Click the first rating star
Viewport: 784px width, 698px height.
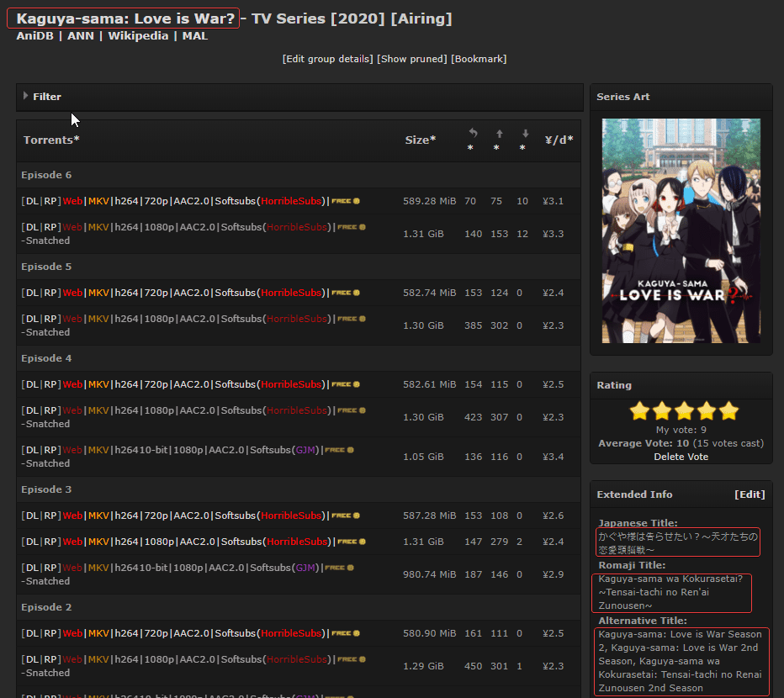point(639,411)
